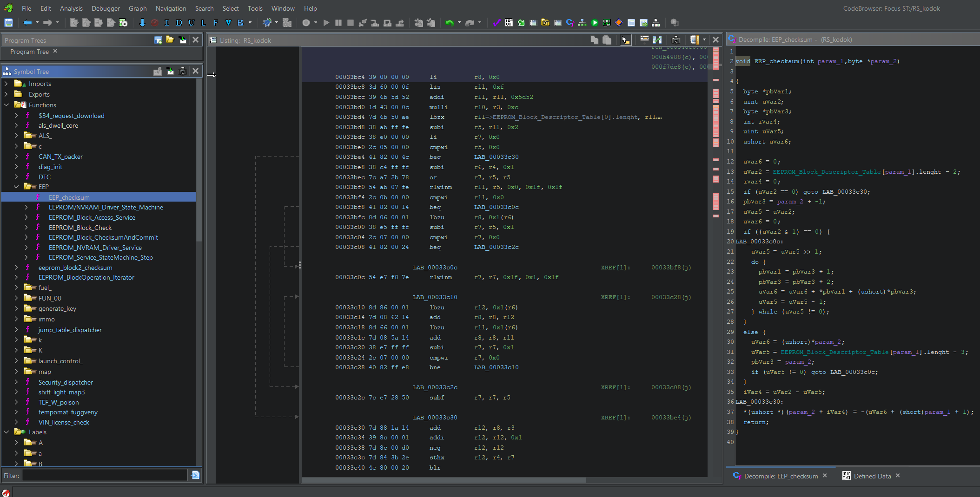
Task: Toggle mouse hover popups in the Listing header
Action: 625,40
